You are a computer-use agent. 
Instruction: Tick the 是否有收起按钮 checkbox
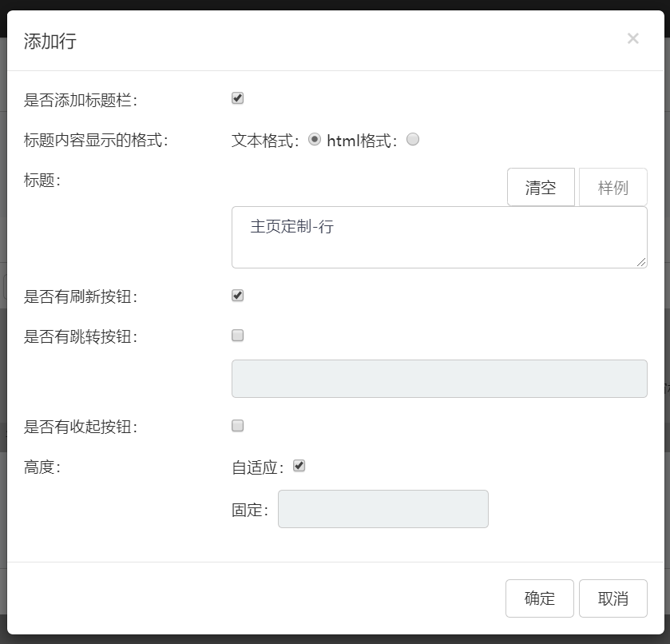tap(237, 426)
